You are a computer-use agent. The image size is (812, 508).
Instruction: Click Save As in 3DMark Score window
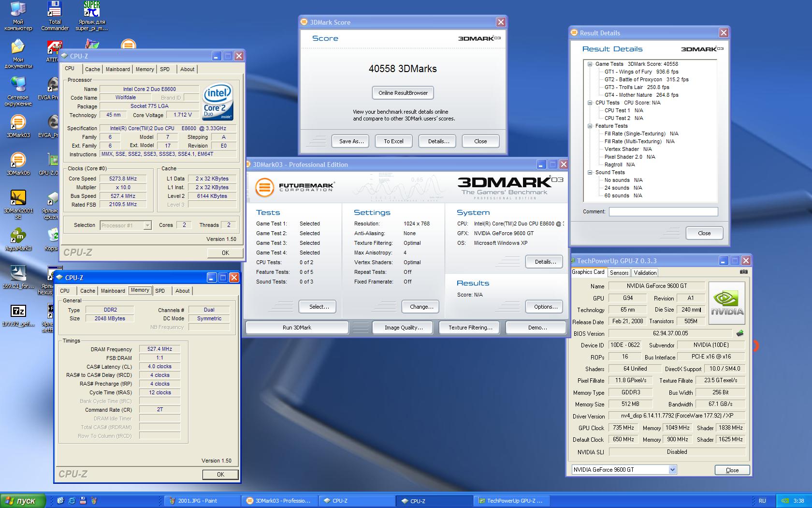351,141
